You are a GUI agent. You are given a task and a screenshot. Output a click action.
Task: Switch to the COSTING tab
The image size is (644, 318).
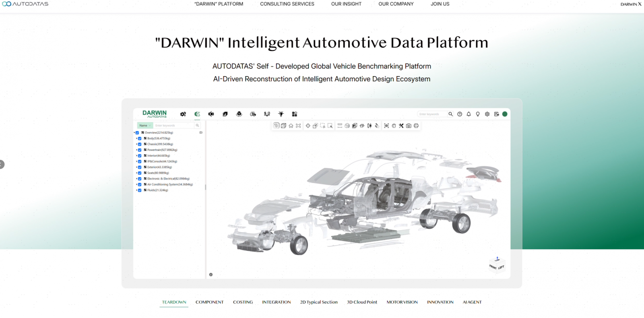(243, 302)
